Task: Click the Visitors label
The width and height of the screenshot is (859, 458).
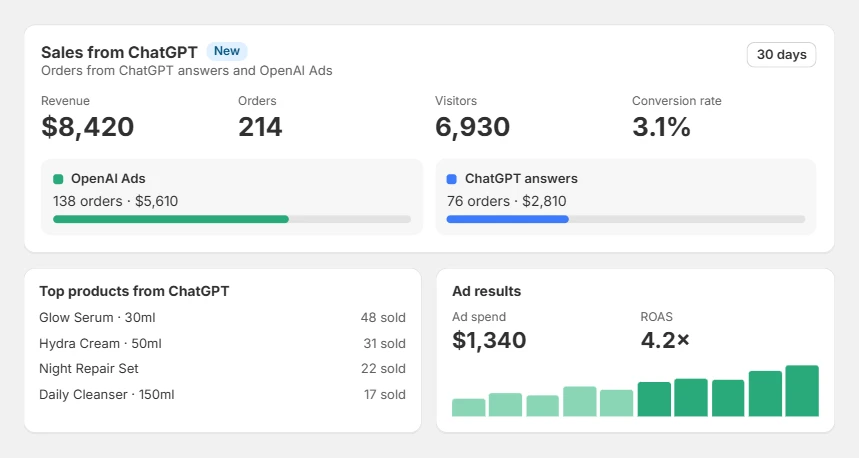Action: point(456,101)
